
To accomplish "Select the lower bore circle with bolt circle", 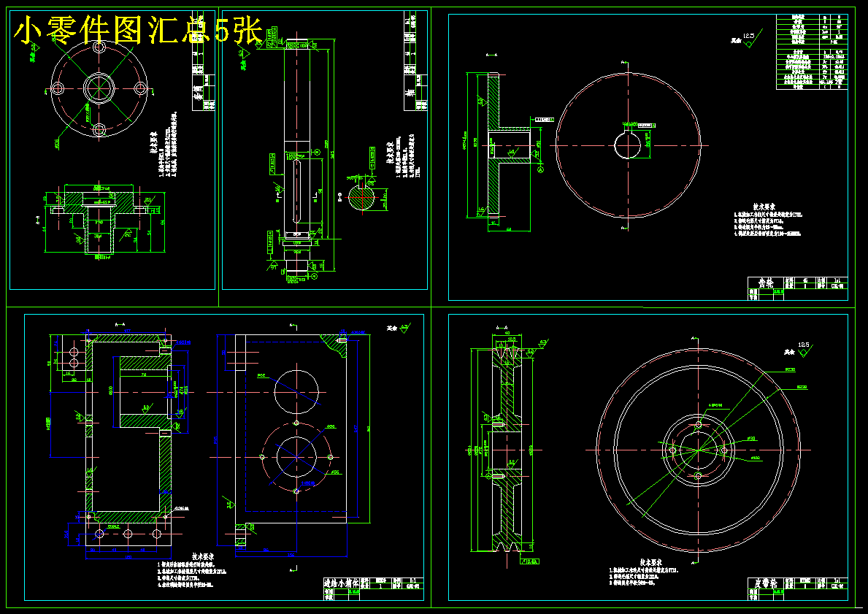I will point(296,457).
